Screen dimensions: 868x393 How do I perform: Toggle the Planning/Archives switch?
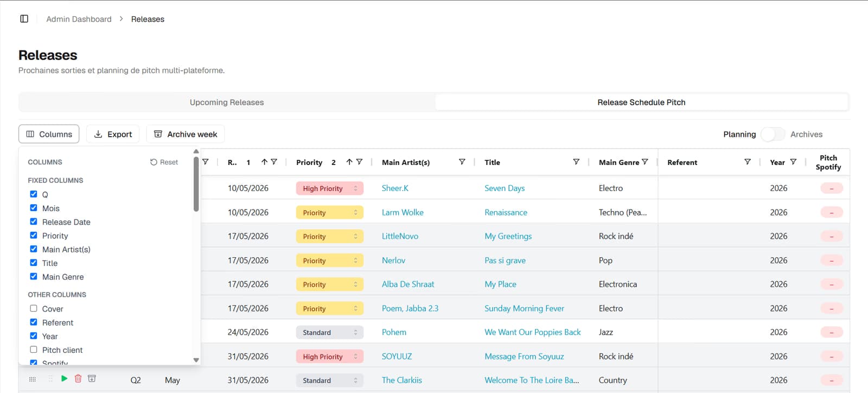[773, 134]
